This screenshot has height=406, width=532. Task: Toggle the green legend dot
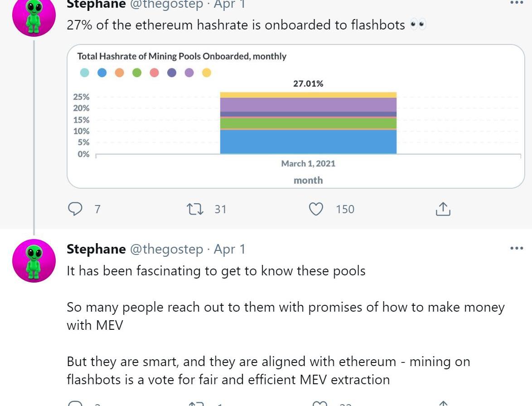[137, 73]
